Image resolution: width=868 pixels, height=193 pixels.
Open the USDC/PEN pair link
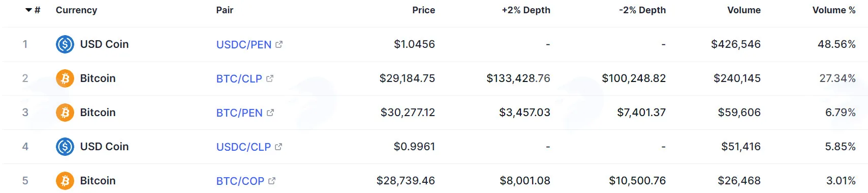tap(244, 45)
